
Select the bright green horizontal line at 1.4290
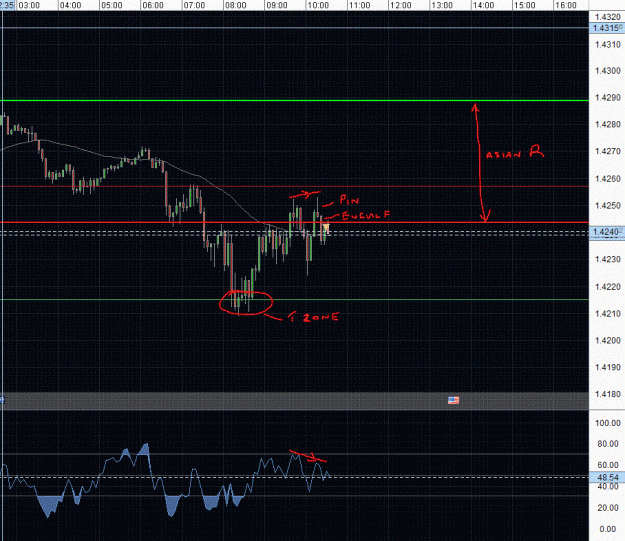tap(294, 100)
